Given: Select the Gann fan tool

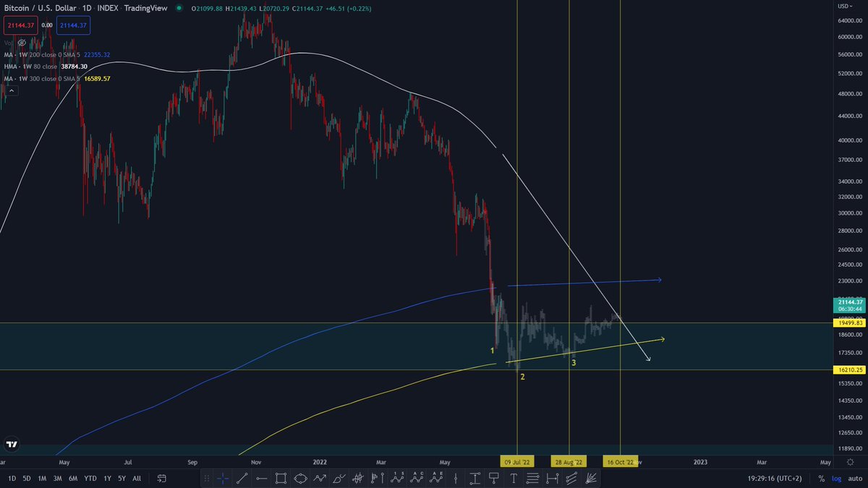Looking at the screenshot, I should 590,478.
